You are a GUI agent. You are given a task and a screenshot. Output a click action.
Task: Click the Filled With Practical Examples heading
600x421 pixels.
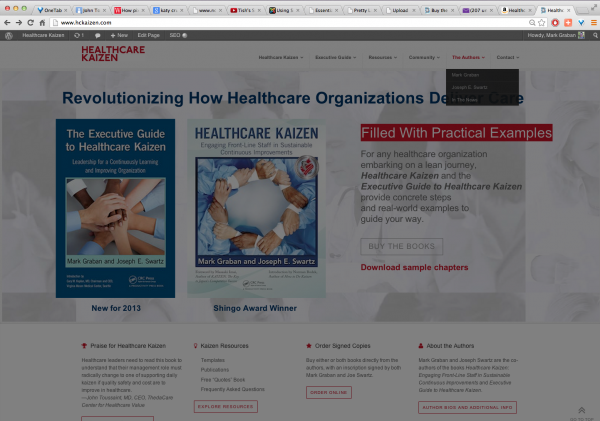(x=457, y=133)
